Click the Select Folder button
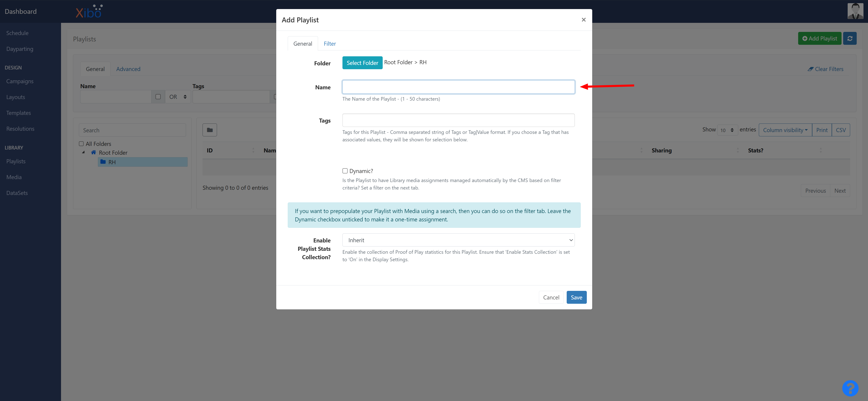The image size is (868, 401). coord(362,63)
